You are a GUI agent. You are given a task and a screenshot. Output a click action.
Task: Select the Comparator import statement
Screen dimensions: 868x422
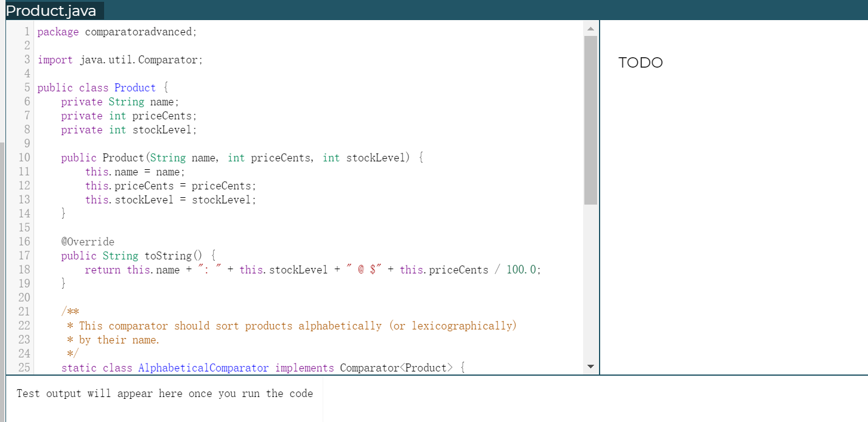coord(119,59)
